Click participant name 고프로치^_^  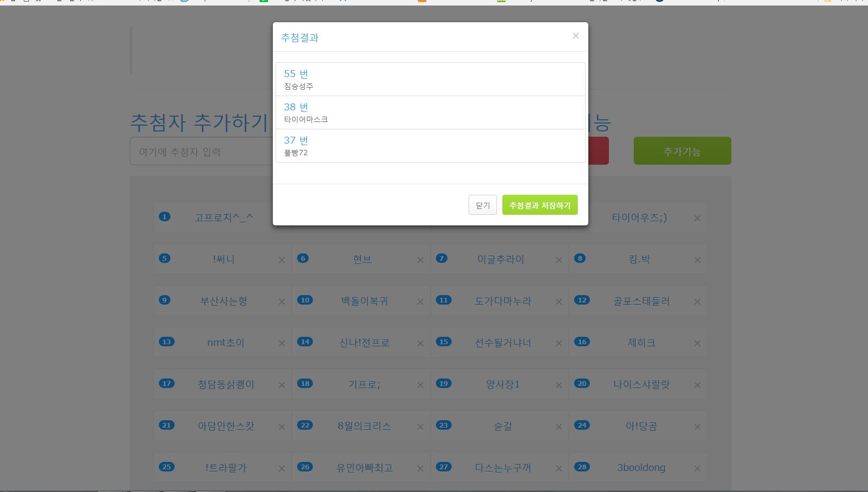pyautogui.click(x=224, y=217)
